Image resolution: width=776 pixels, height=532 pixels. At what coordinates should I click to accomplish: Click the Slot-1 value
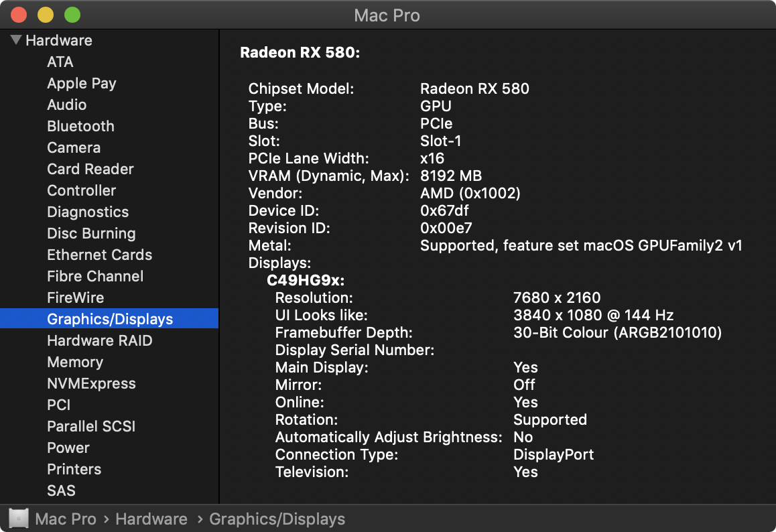coord(440,141)
